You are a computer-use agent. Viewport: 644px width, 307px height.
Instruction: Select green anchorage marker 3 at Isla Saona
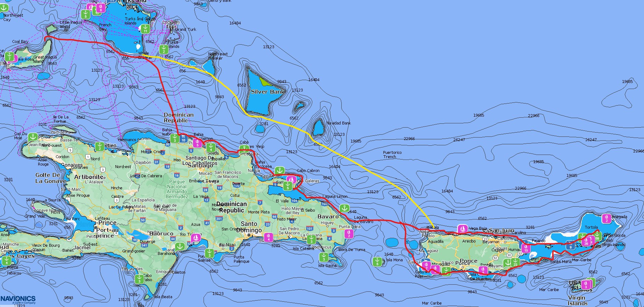(324, 257)
